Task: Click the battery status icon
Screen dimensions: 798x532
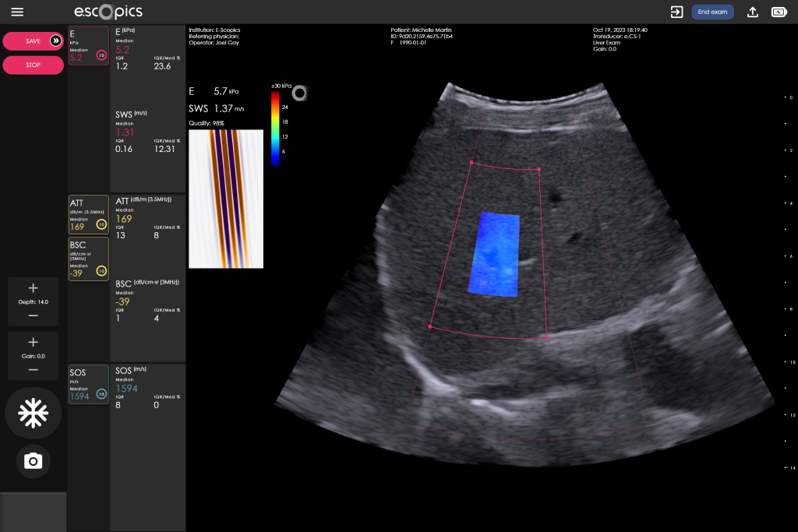Action: (779, 12)
